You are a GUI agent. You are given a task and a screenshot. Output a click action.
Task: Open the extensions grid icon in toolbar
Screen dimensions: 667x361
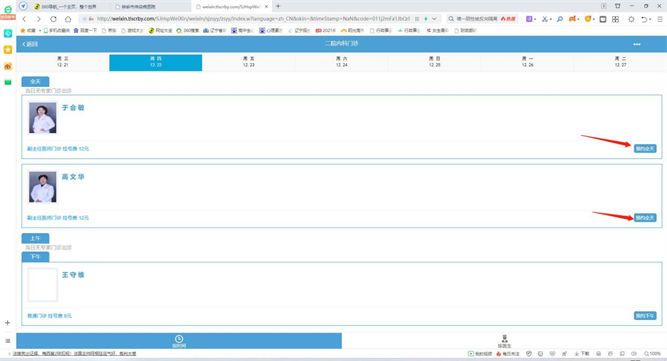coord(615,19)
